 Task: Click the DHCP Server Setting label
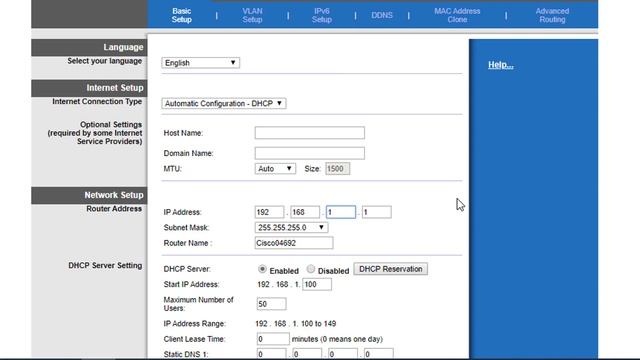point(105,265)
